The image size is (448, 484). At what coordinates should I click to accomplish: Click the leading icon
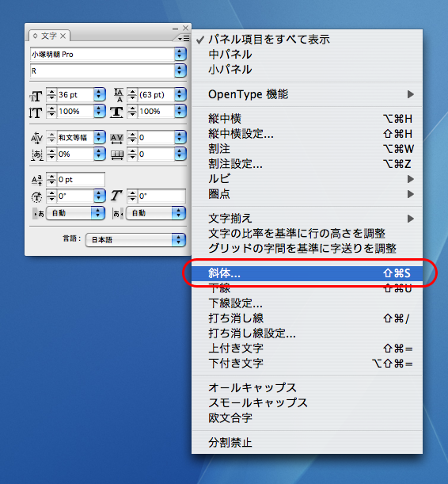click(119, 95)
